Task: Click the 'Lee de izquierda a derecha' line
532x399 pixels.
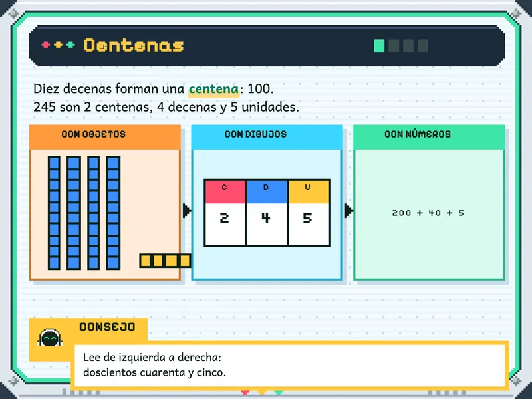Action: click(152, 357)
